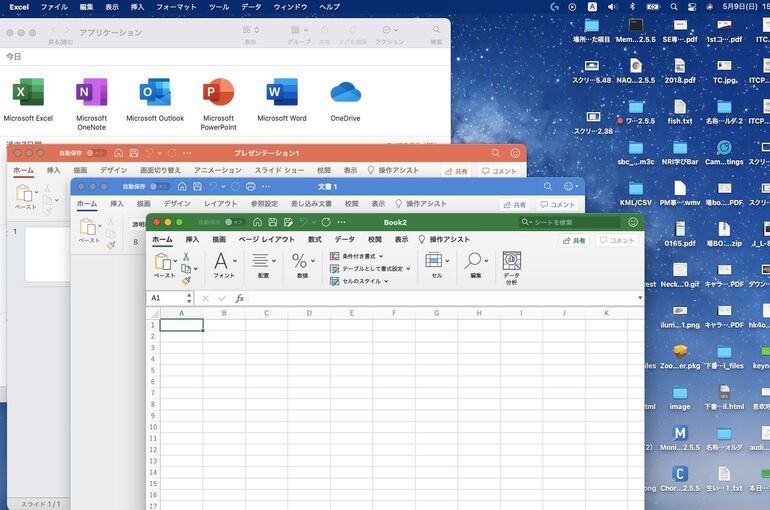Click Excel select-all corner triangle
The height and width of the screenshot is (510, 770).
pyautogui.click(x=154, y=313)
